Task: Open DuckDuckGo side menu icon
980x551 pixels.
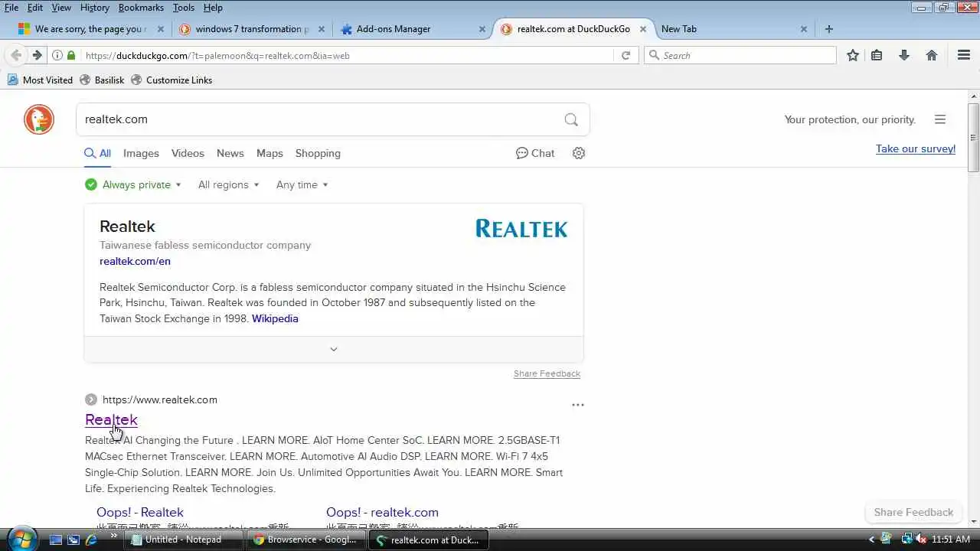Action: click(940, 119)
